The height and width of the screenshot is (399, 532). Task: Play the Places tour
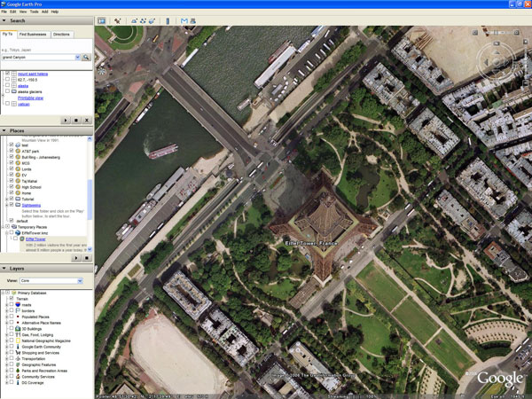[76, 258]
